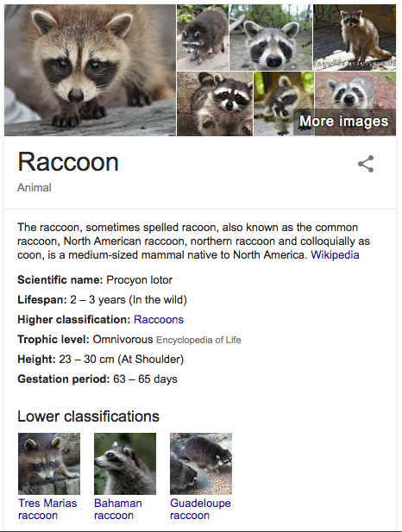
Task: Click the Raccoon title heading
Action: (68, 162)
